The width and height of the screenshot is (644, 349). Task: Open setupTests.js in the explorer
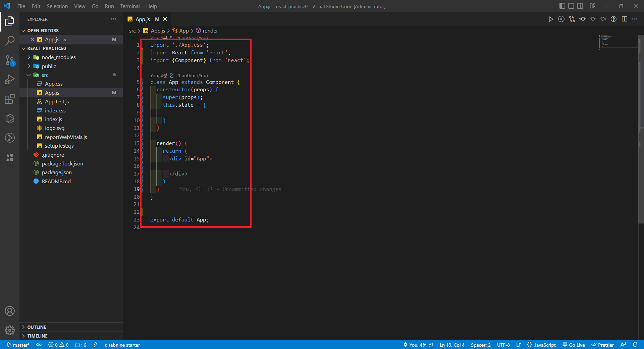coord(71,146)
